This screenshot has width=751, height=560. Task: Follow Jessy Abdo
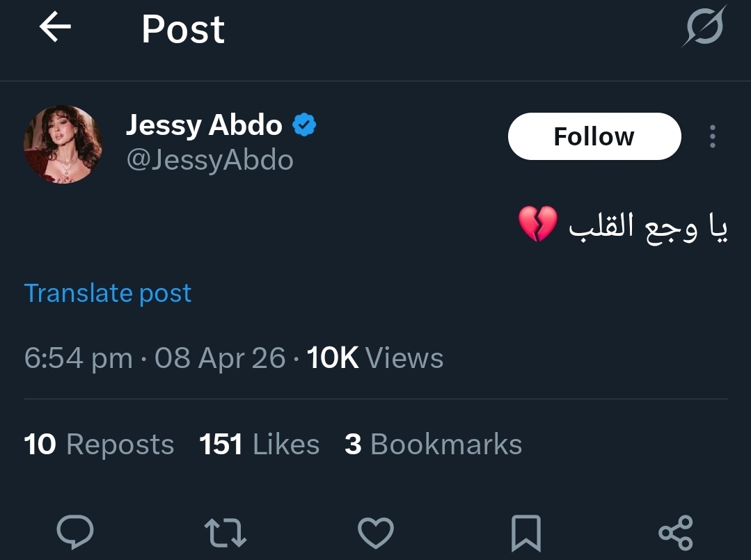[594, 136]
